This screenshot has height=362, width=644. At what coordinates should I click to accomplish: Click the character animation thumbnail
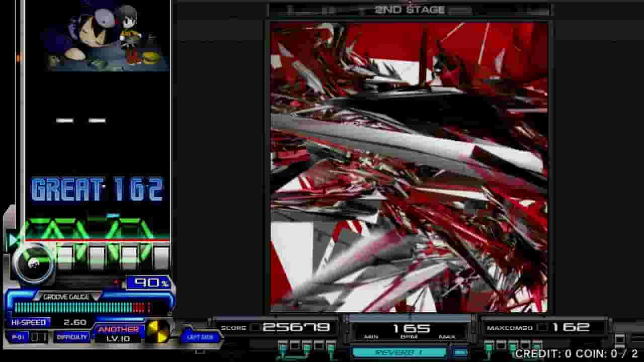[x=106, y=36]
